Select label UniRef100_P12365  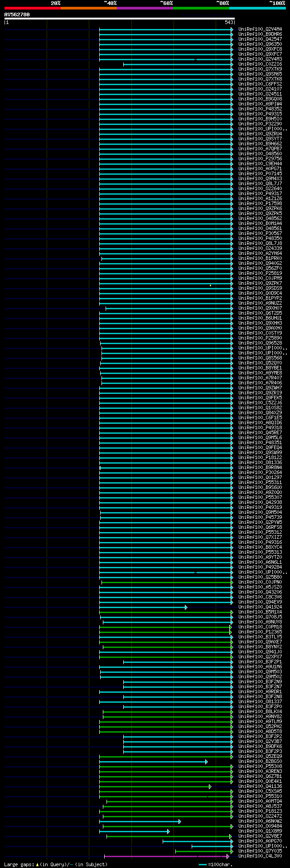pyautogui.click(x=260, y=632)
